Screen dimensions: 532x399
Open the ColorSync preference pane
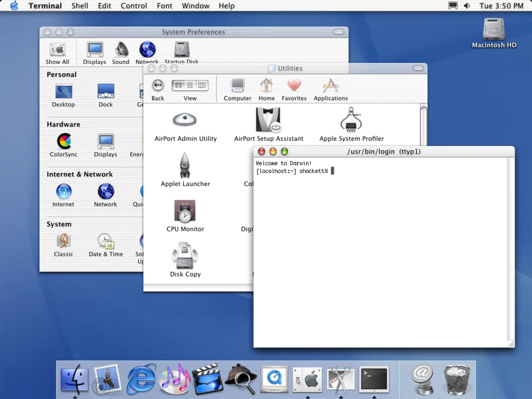[63, 141]
